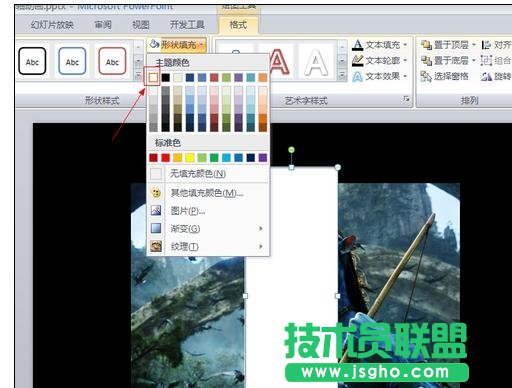
Task: Click the gradient icon beside 渐变(G)
Action: coord(156,228)
